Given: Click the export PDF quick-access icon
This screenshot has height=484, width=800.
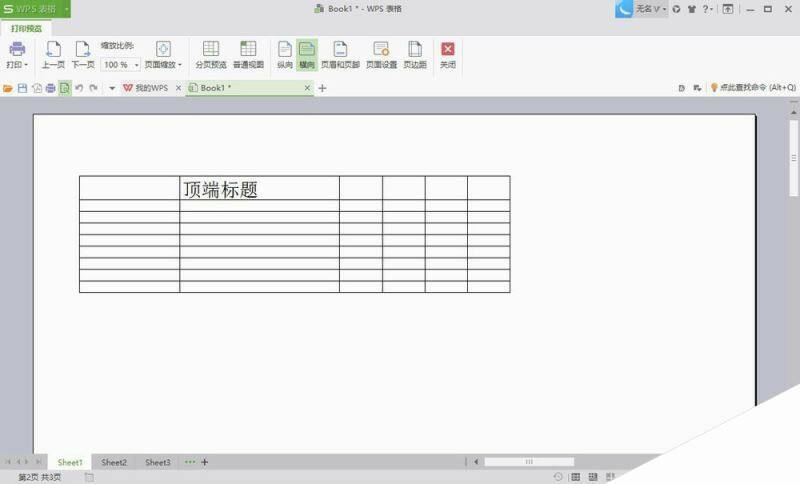Looking at the screenshot, I should [37, 88].
